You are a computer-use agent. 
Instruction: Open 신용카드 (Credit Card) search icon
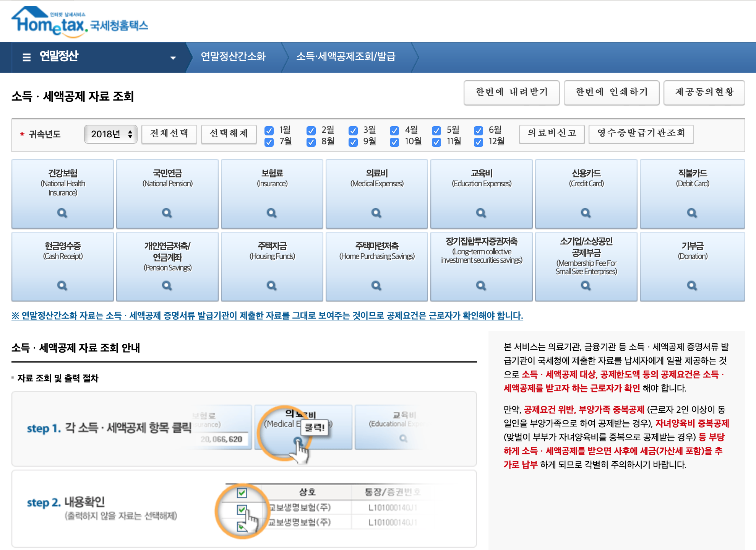pyautogui.click(x=586, y=213)
